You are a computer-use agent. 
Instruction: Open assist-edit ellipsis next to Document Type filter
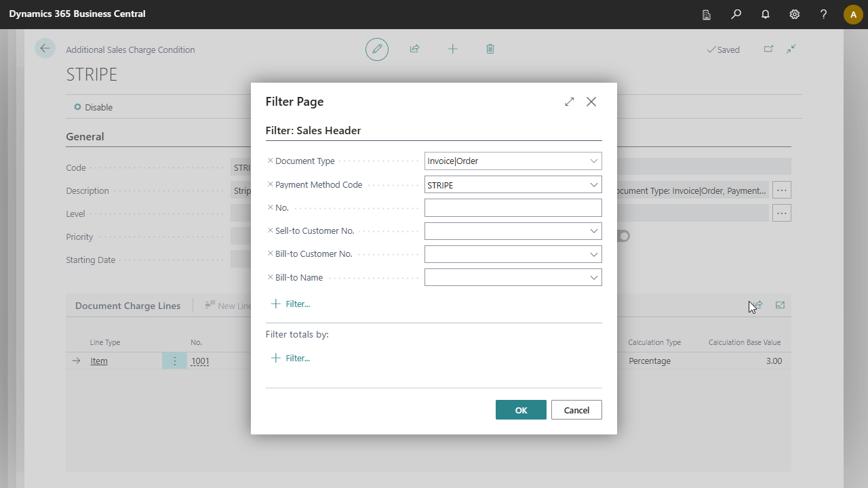click(782, 190)
